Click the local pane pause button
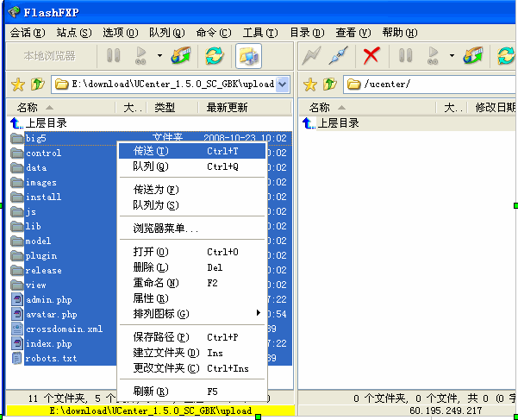The width and height of the screenshot is (518, 420). 113,55
